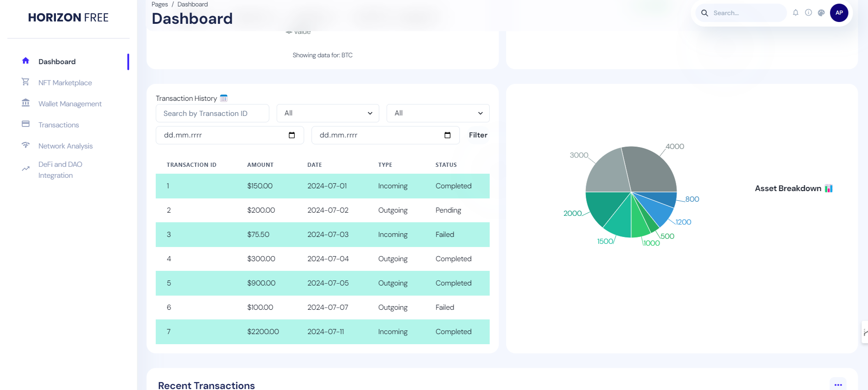Viewport: 868px width, 390px height.
Task: Click the Pages breadcrumb link
Action: coord(159,5)
